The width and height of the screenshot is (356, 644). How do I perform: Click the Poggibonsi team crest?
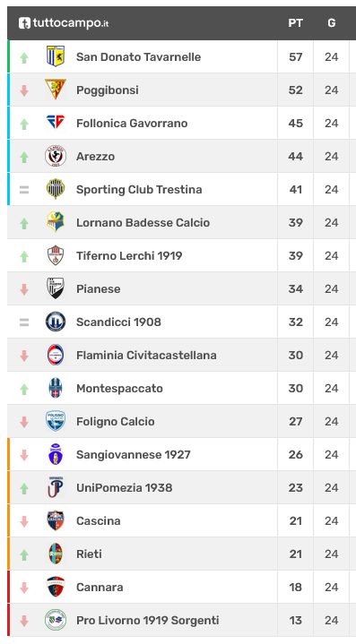56,90
